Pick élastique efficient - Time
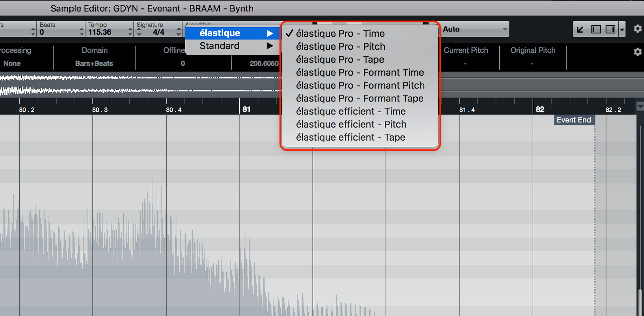Image resolution: width=644 pixels, height=316 pixels. (x=360, y=111)
